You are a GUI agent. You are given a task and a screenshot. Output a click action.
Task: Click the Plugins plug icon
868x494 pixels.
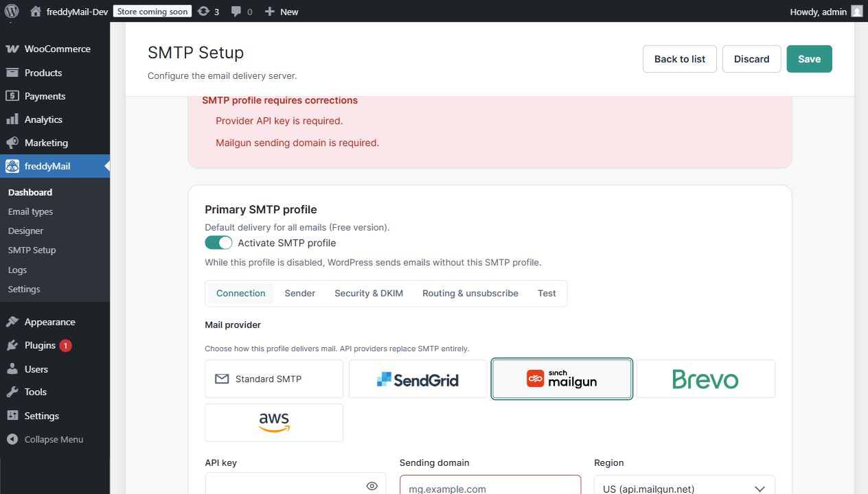coord(12,345)
